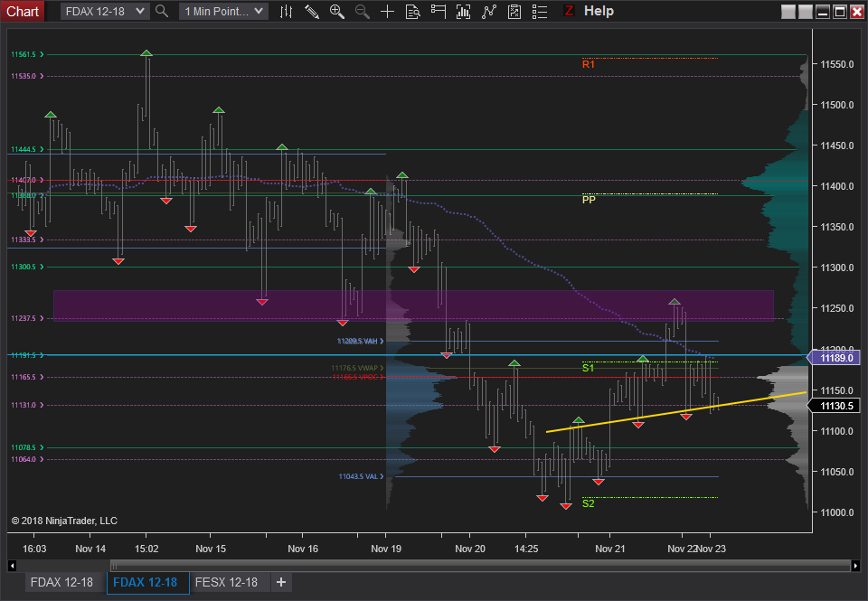
Task: Show the data box
Action: point(413,11)
